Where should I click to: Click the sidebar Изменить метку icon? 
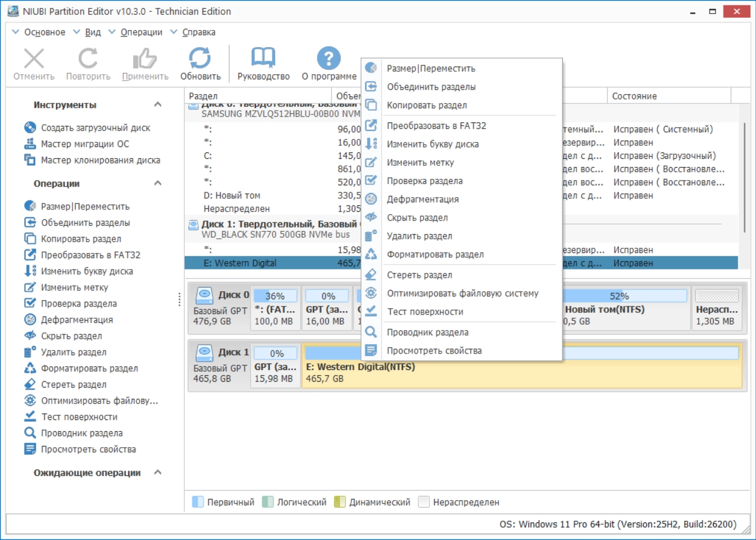(x=30, y=288)
